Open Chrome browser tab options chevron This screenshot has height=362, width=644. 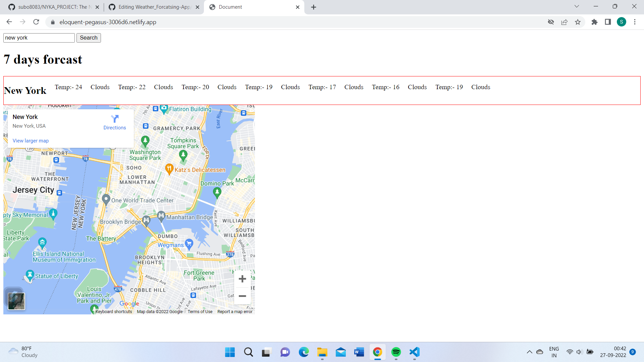tap(576, 7)
